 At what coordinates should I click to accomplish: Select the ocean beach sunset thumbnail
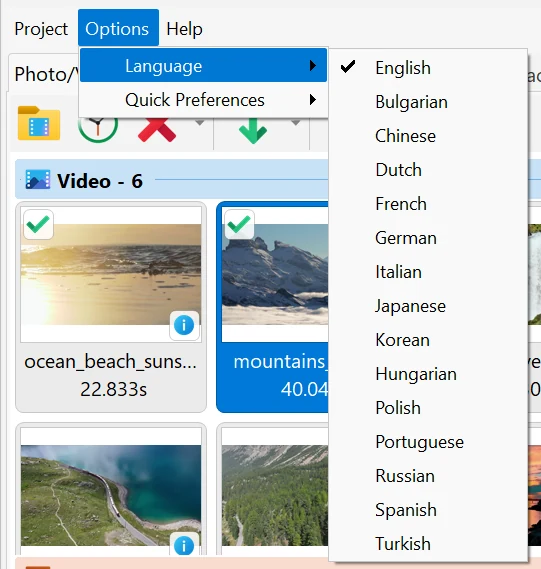coord(111,274)
